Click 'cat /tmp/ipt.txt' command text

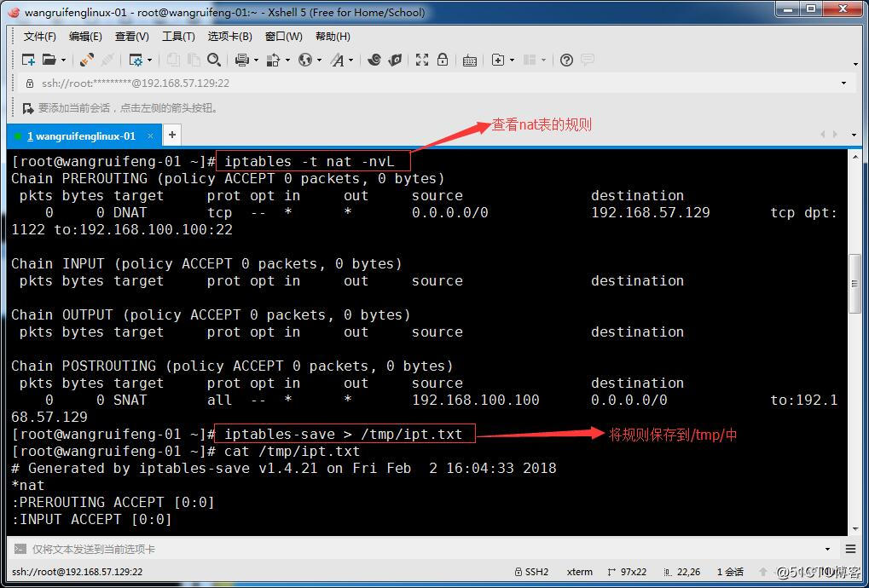(x=292, y=452)
